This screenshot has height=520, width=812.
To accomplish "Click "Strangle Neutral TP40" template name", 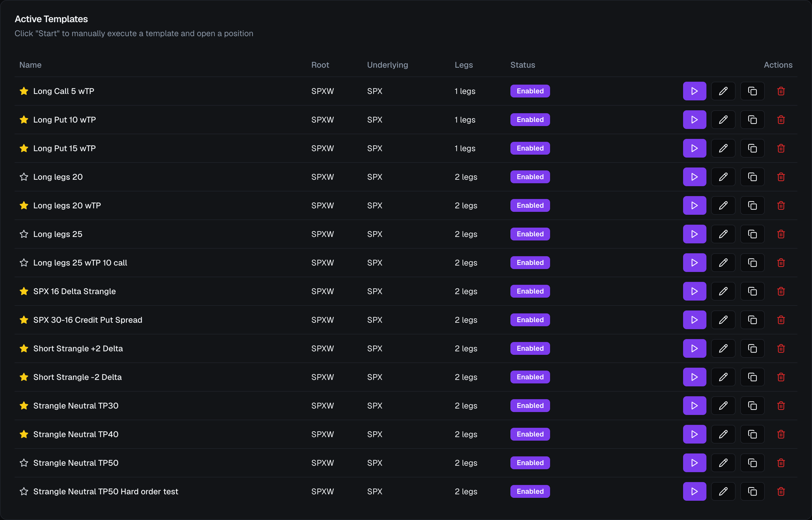I will [76, 434].
